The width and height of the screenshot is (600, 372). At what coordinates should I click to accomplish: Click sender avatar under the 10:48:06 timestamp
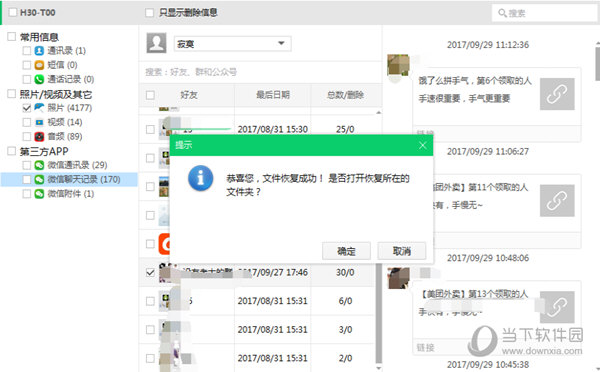pyautogui.click(x=398, y=278)
